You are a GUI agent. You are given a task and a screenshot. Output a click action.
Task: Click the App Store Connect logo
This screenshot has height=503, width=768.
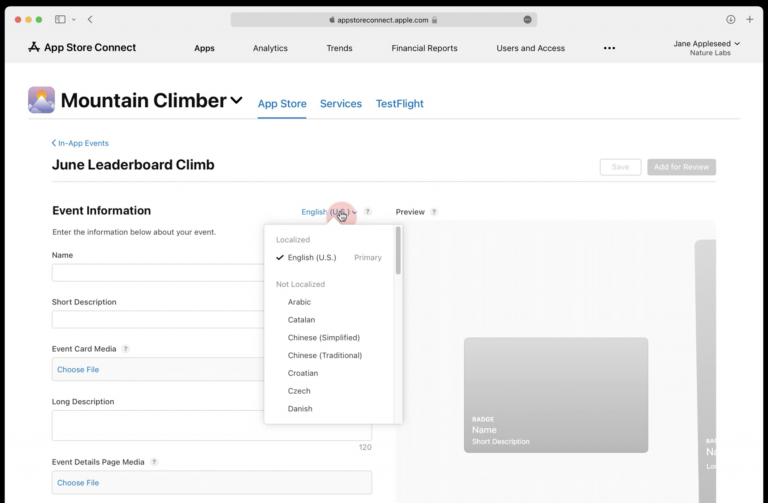click(x=82, y=48)
